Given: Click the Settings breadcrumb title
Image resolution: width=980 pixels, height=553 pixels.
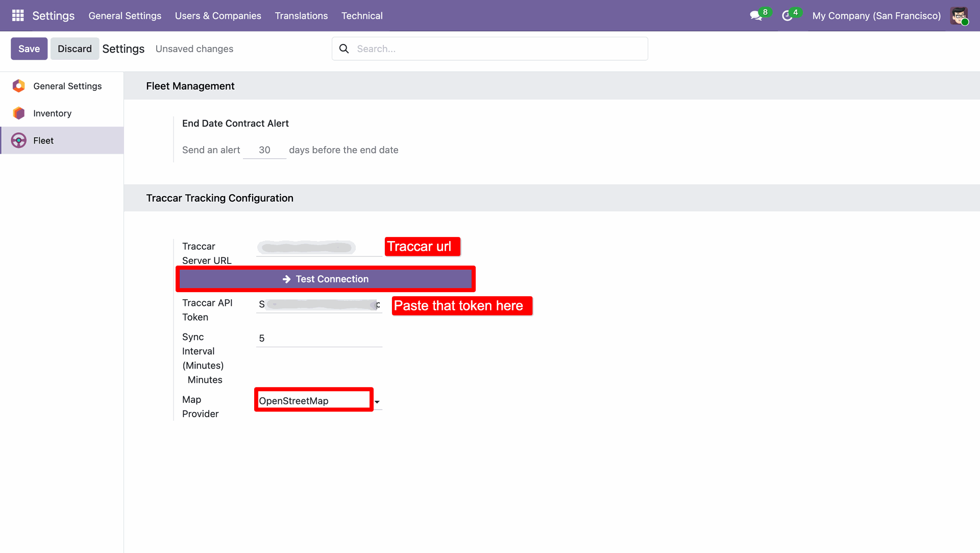Looking at the screenshot, I should 124,49.
